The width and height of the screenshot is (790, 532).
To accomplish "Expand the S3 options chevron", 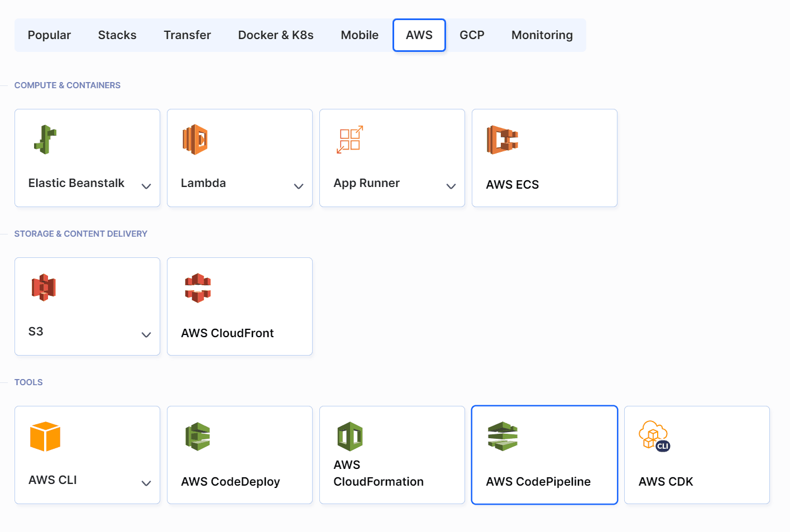I will click(x=146, y=335).
